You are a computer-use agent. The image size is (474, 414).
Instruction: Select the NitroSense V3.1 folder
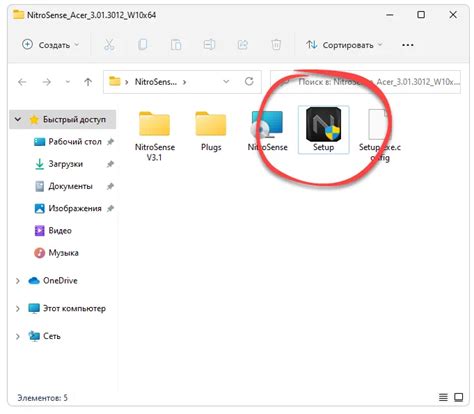click(x=154, y=136)
